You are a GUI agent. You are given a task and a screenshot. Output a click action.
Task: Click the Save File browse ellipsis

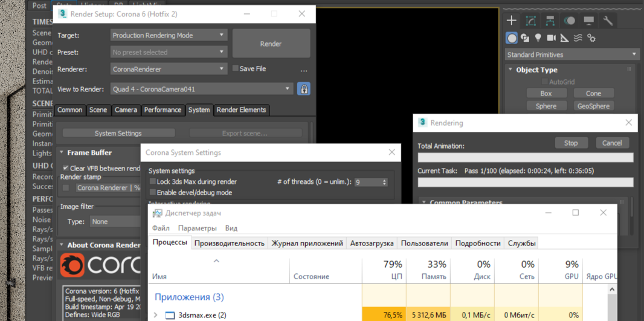click(x=304, y=70)
